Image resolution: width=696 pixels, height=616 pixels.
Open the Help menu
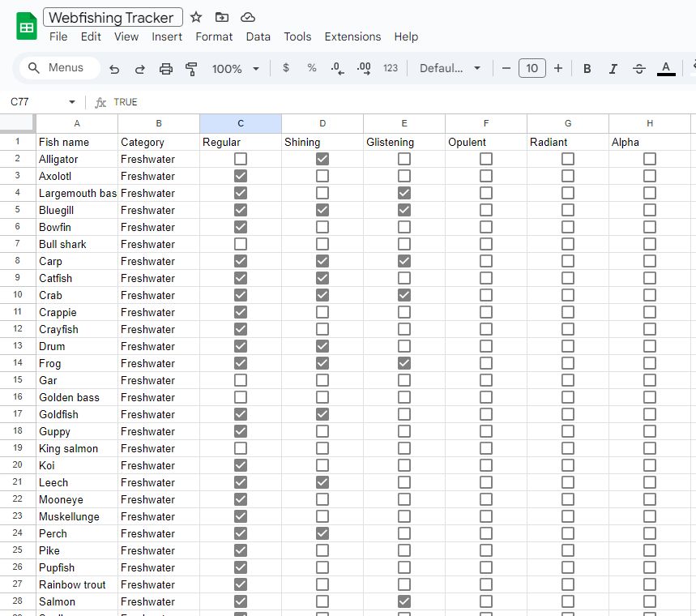[406, 36]
